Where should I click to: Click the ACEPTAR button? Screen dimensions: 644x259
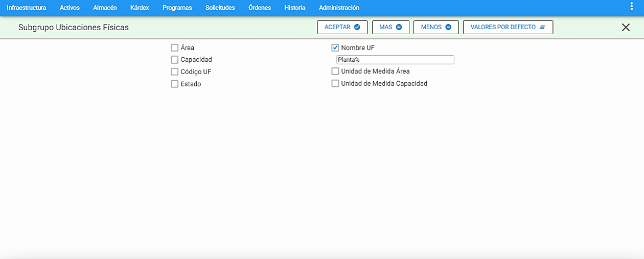click(342, 27)
